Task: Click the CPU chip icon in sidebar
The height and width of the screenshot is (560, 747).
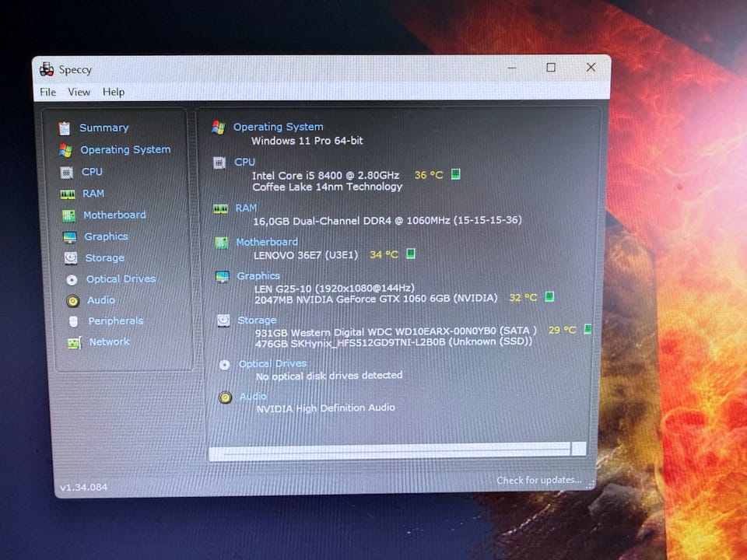Action: pyautogui.click(x=67, y=173)
